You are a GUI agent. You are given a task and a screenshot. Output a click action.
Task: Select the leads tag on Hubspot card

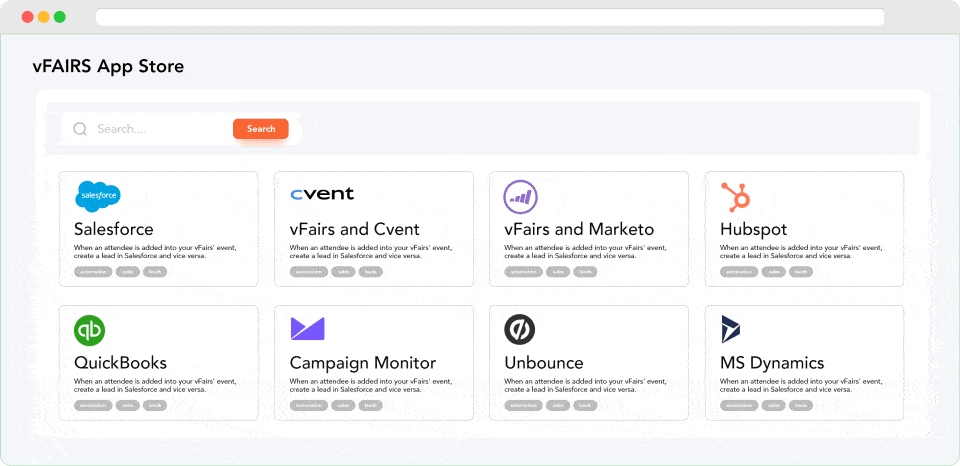801,272
